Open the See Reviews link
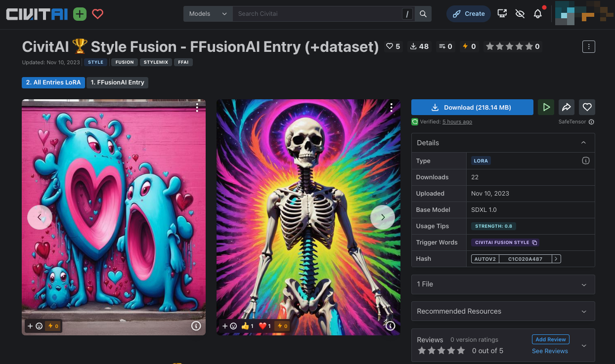This screenshot has width=615, height=364. click(550, 351)
